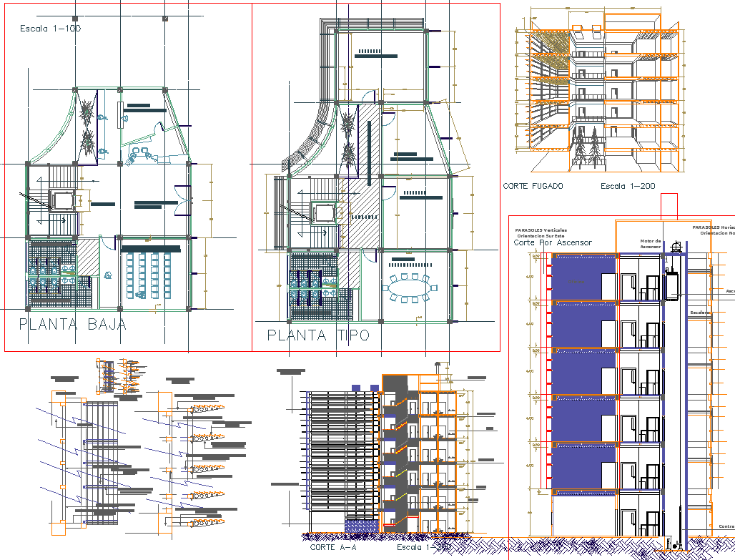The height and width of the screenshot is (560, 735).
Task: Click the Escala 1-100 label
Action: (x=50, y=29)
